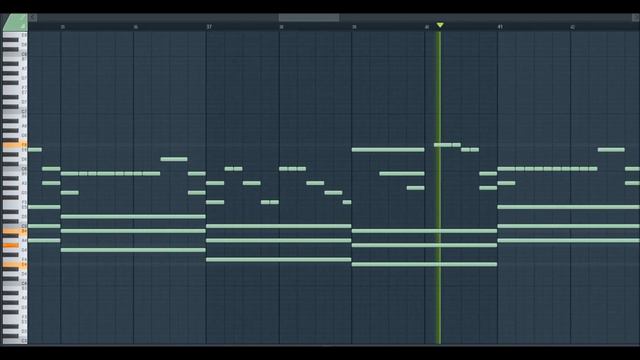Select the long B5 note in bar 39
Image resolution: width=640 pixels, height=360 pixels.
click(402, 173)
